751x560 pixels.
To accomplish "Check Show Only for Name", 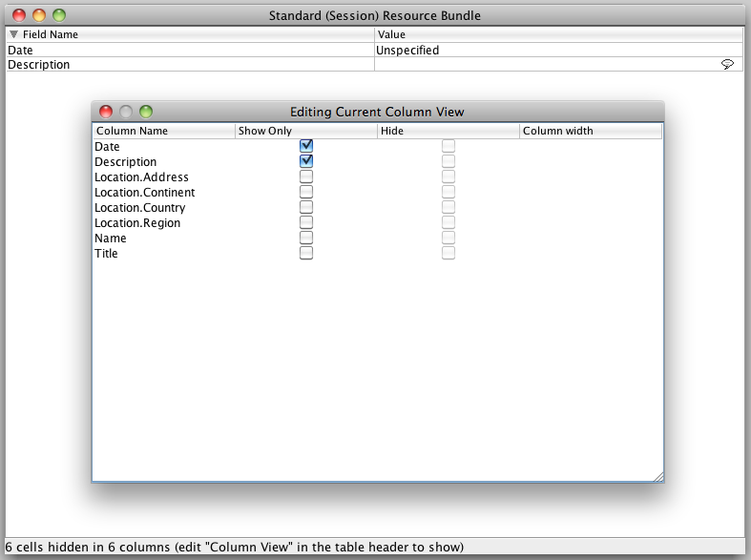I will (x=306, y=238).
